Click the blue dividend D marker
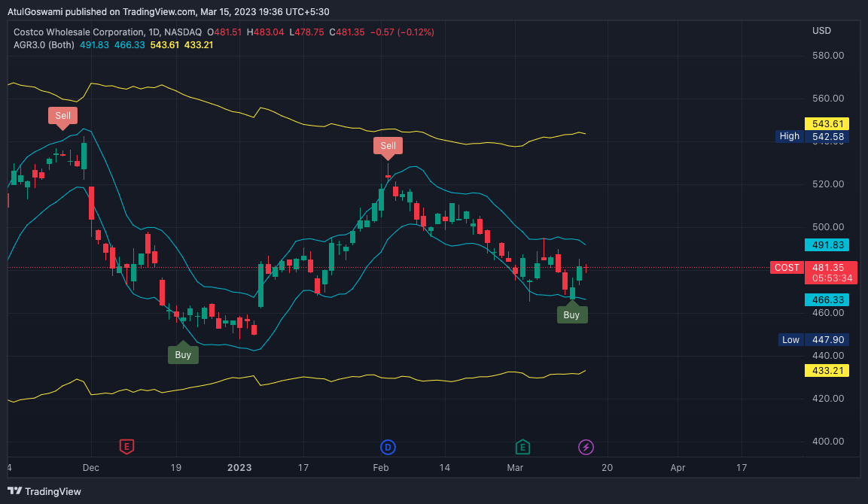Viewport: 868px width, 504px height. click(388, 447)
